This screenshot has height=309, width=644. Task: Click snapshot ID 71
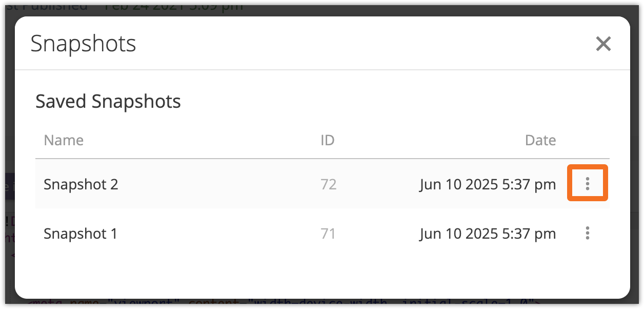328,234
